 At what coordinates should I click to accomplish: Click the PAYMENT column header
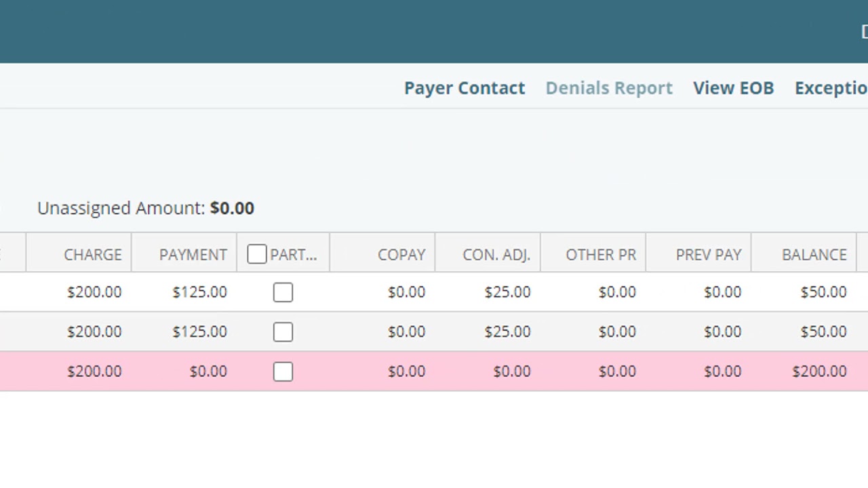click(x=193, y=255)
